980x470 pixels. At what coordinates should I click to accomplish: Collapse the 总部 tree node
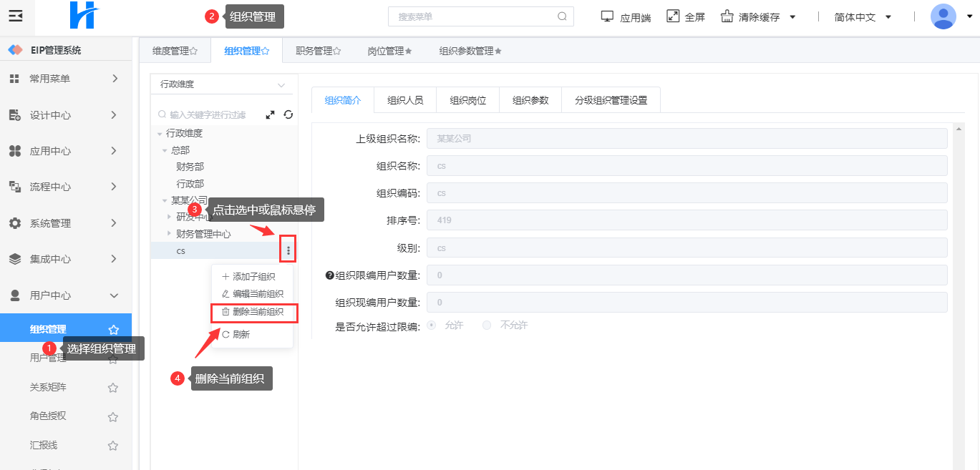pos(165,151)
